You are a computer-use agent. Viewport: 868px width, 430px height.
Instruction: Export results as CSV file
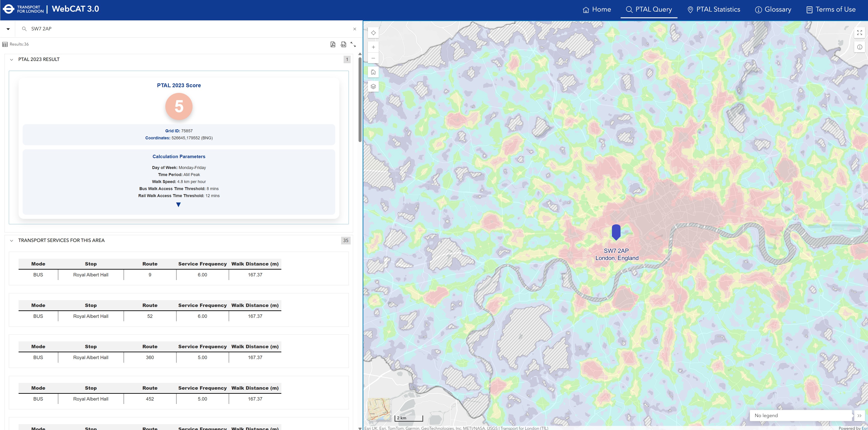(343, 44)
